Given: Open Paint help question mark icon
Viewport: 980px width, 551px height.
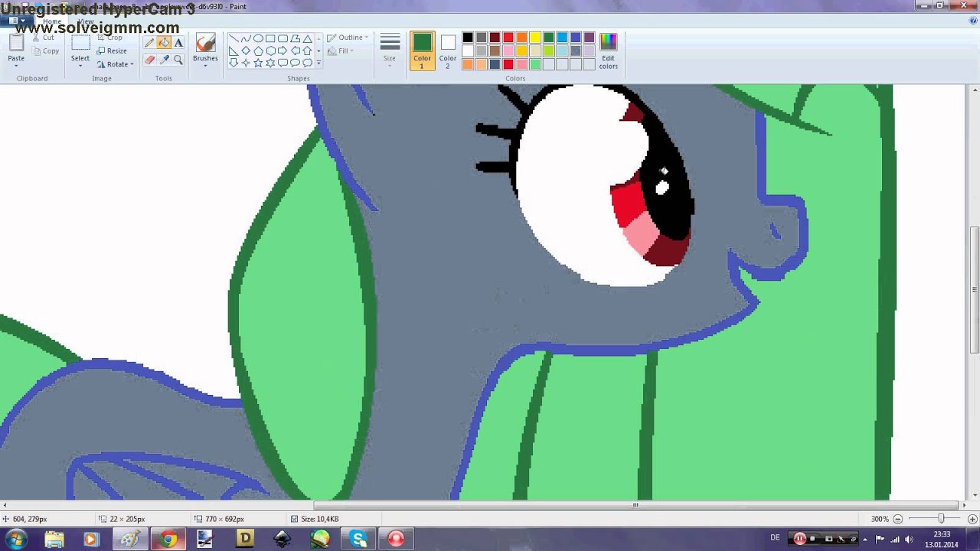Looking at the screenshot, I should [x=972, y=21].
